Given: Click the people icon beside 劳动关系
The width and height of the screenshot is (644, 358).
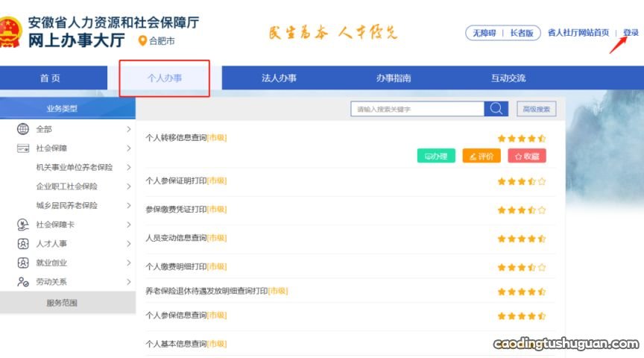Looking at the screenshot, I should [x=23, y=281].
